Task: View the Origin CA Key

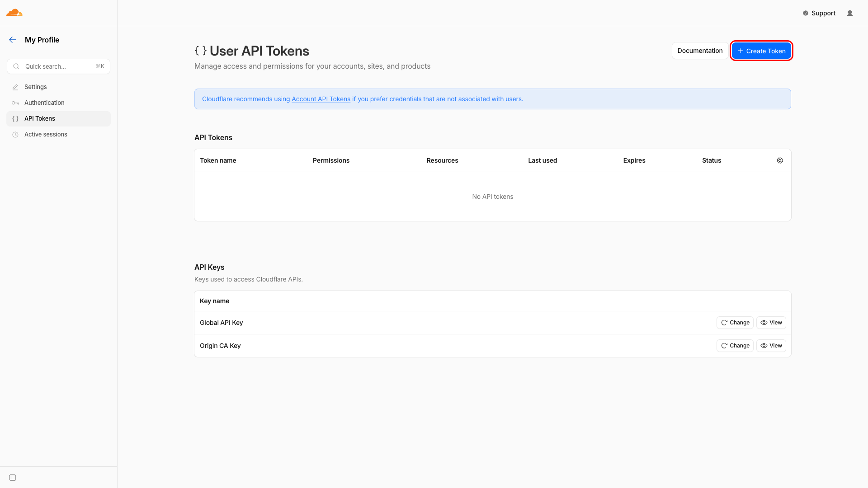Action: click(x=771, y=346)
